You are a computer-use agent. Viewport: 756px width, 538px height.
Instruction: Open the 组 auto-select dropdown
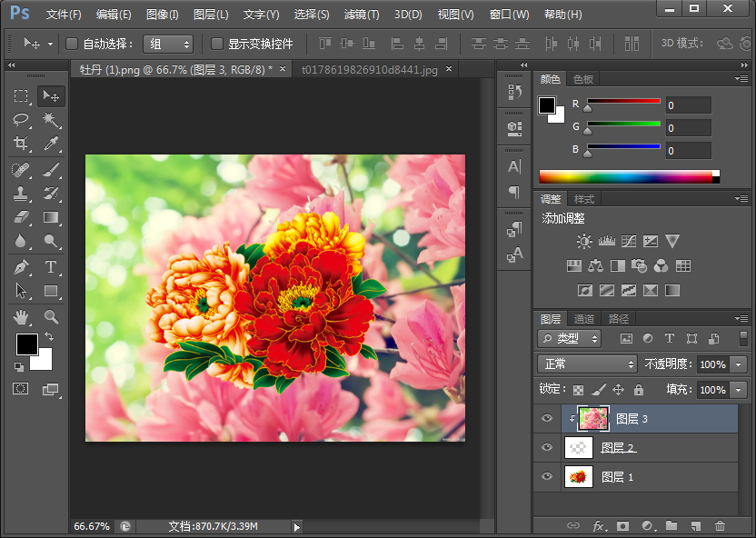tap(168, 45)
